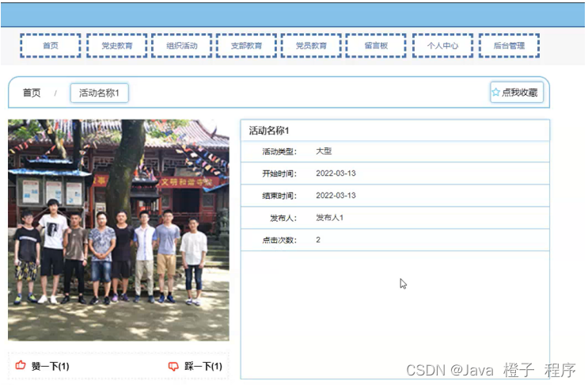Viewport: 588px width, 385px height.
Task: Click the 点击次数 label
Action: coord(279,240)
